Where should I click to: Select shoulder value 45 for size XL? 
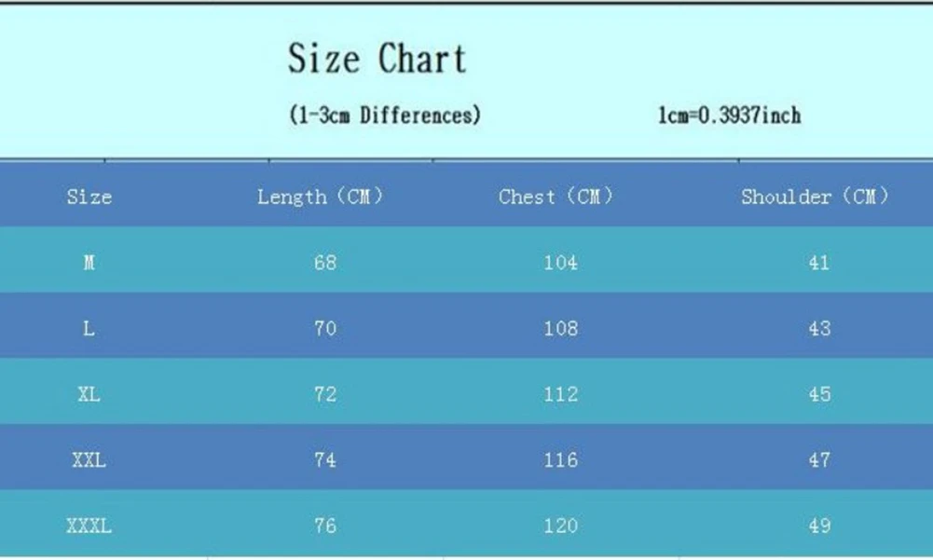click(x=819, y=394)
